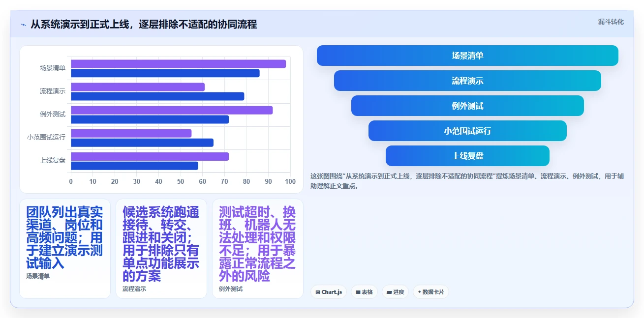
Task: Click the 场景清单 caption under first card
Action: (x=38, y=276)
